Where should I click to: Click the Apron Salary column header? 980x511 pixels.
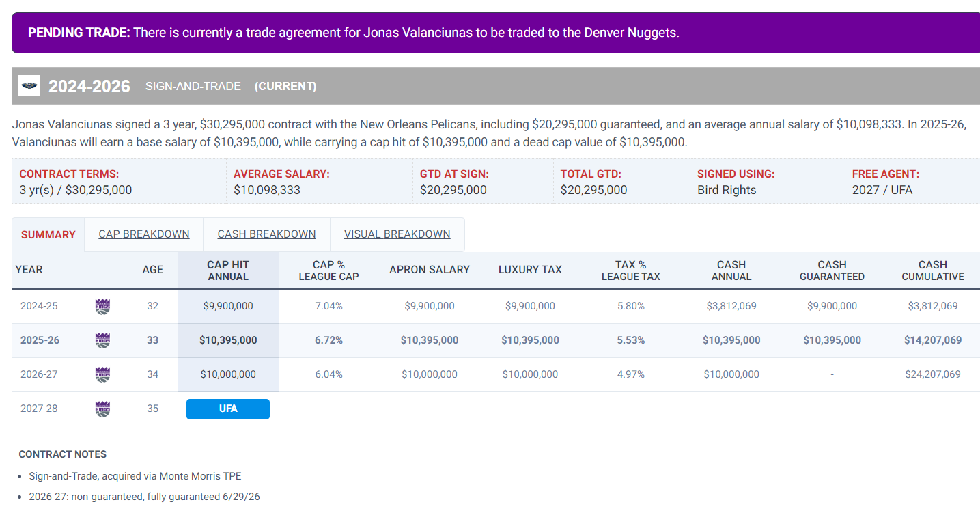(430, 270)
